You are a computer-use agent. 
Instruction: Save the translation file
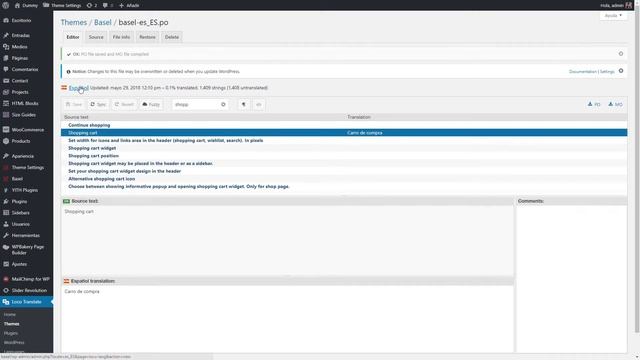[x=74, y=104]
